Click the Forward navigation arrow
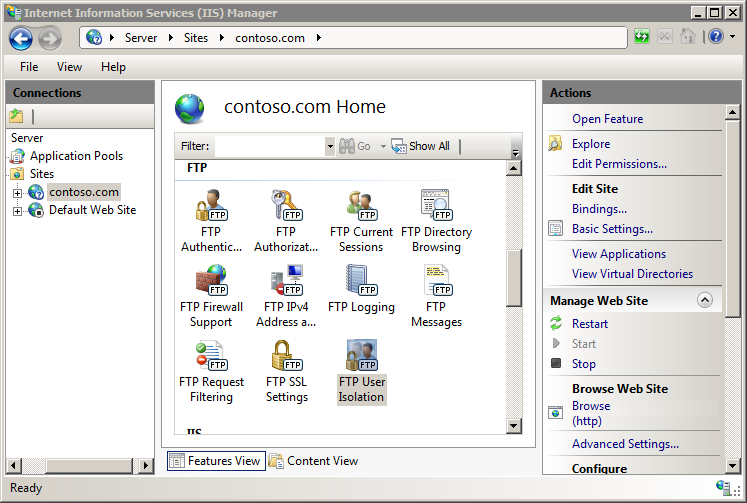This screenshot has height=503, width=747. pyautogui.click(x=50, y=39)
